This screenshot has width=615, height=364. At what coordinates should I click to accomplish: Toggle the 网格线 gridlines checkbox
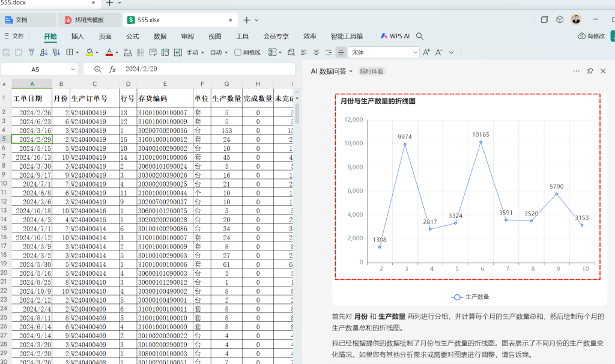(x=238, y=52)
